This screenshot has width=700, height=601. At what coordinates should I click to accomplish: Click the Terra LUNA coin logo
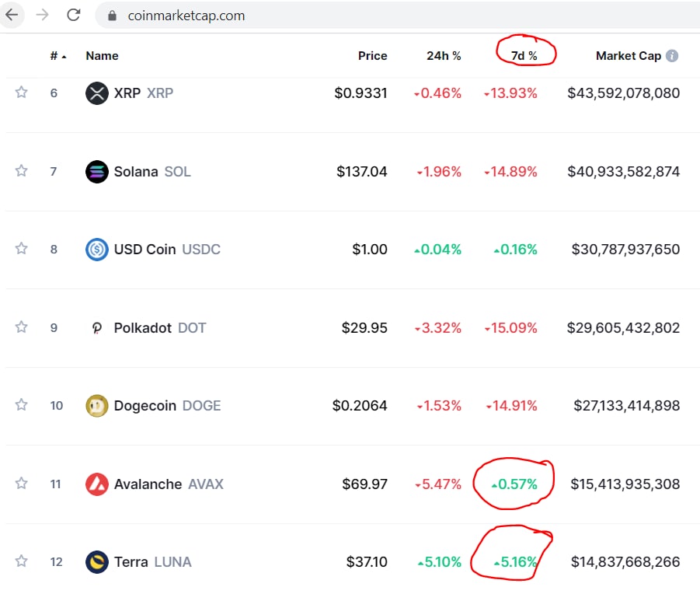[97, 562]
